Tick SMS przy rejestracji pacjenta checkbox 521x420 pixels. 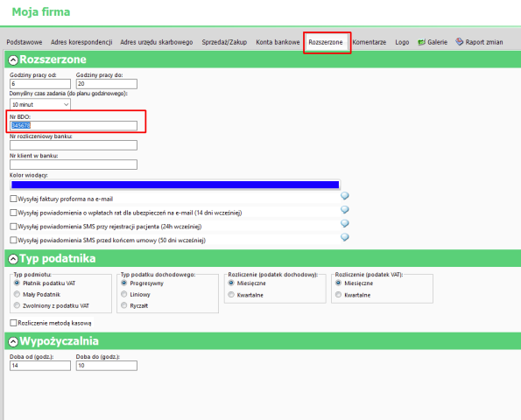tap(13, 227)
